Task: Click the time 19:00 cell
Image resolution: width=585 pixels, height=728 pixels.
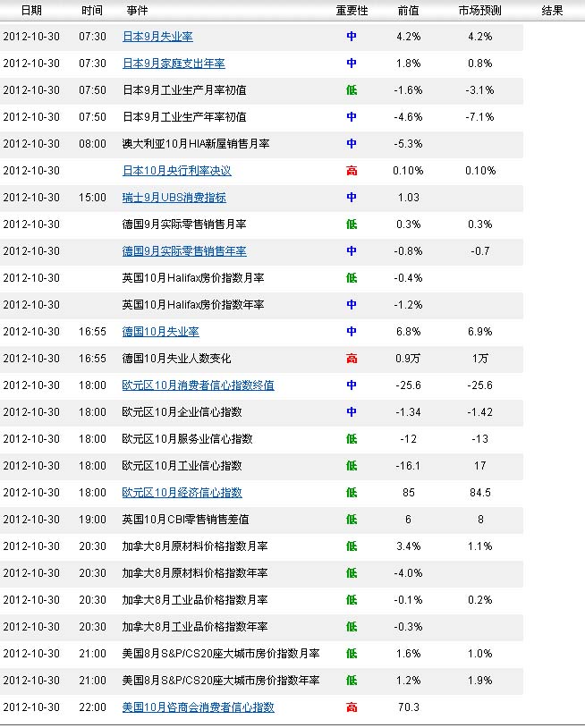Action: coord(92,520)
